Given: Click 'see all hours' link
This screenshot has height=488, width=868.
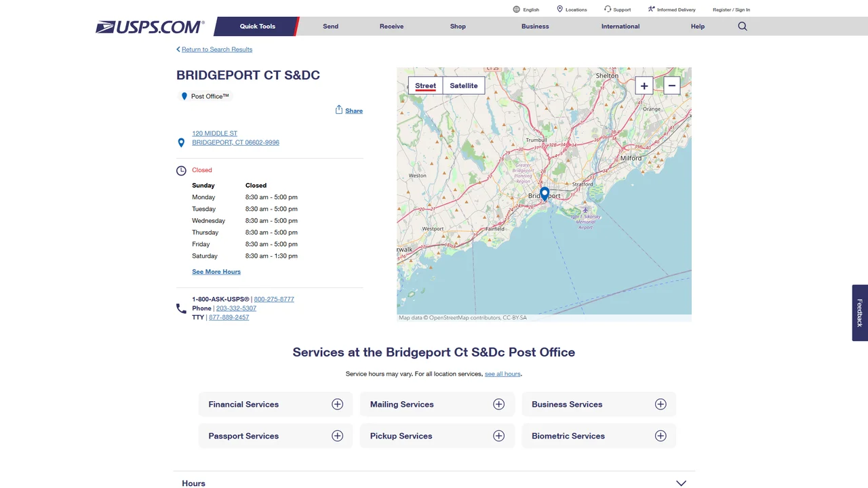Looking at the screenshot, I should click(x=502, y=374).
